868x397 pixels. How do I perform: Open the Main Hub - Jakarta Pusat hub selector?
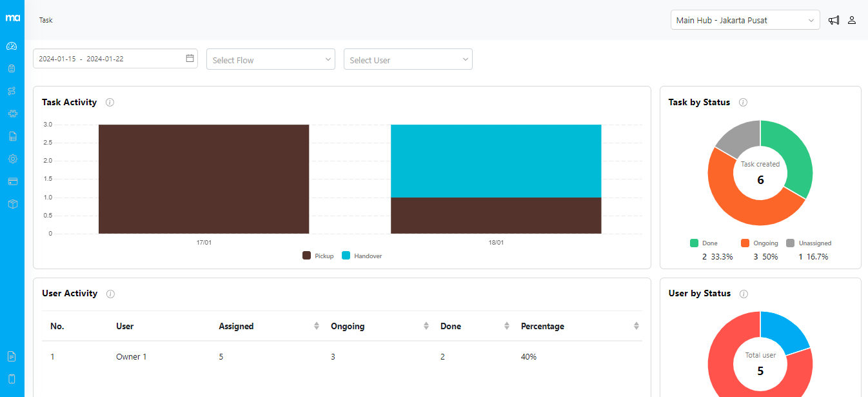(745, 20)
